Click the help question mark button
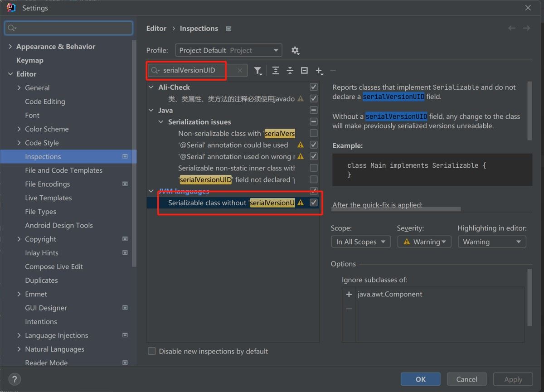 pos(15,379)
